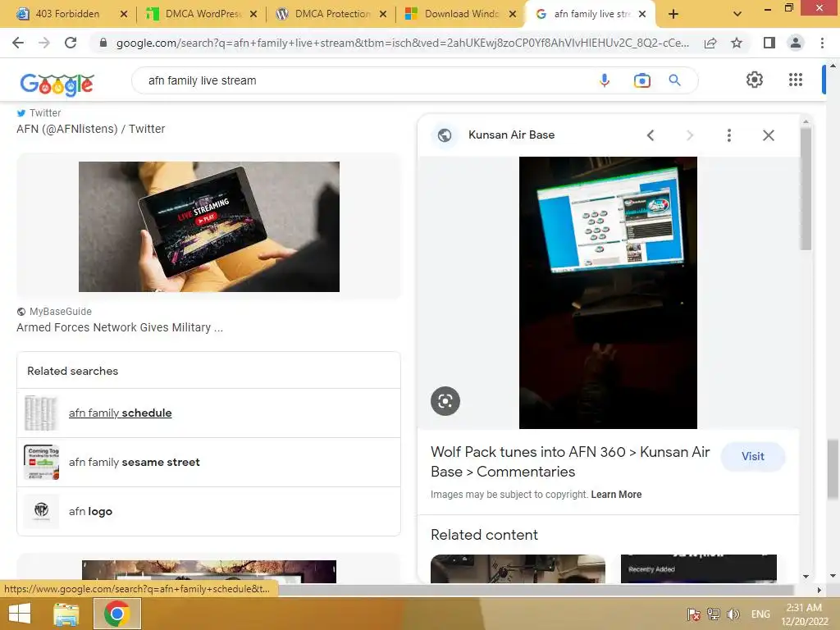Click the browser forward arrow
Screen dimensions: 840x630
coord(44,43)
